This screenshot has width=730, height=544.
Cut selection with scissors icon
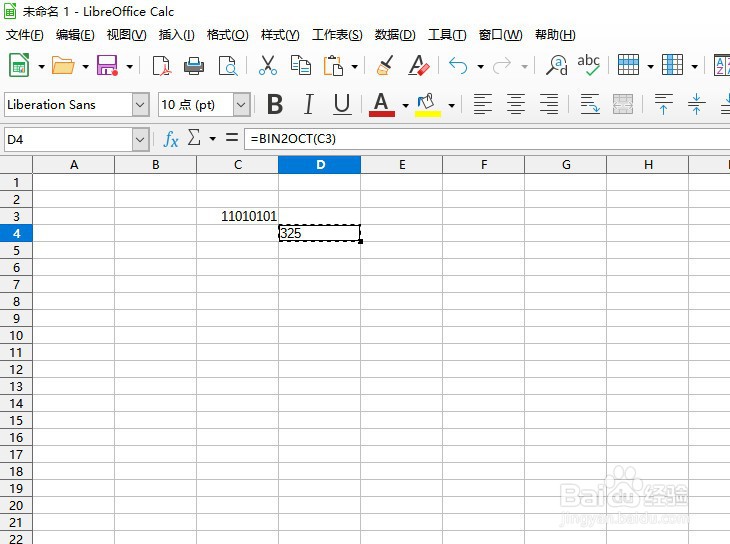268,66
